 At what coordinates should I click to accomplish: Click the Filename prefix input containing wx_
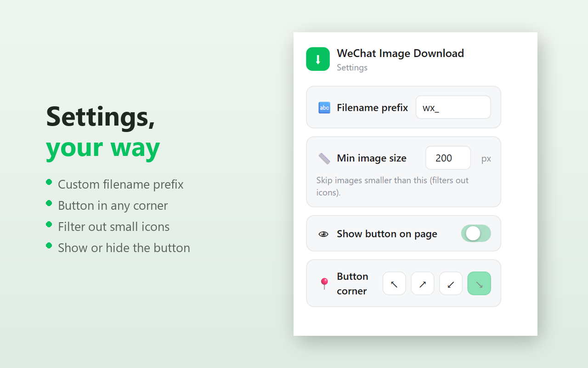453,107
